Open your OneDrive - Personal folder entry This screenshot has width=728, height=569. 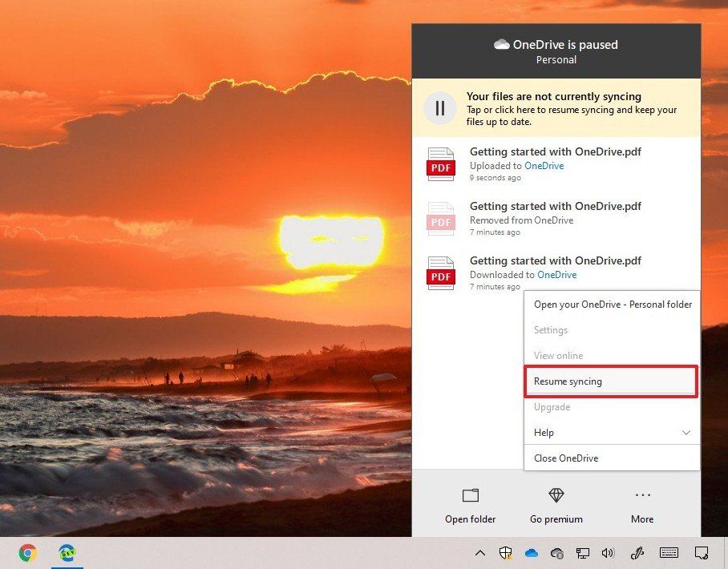[x=612, y=305]
